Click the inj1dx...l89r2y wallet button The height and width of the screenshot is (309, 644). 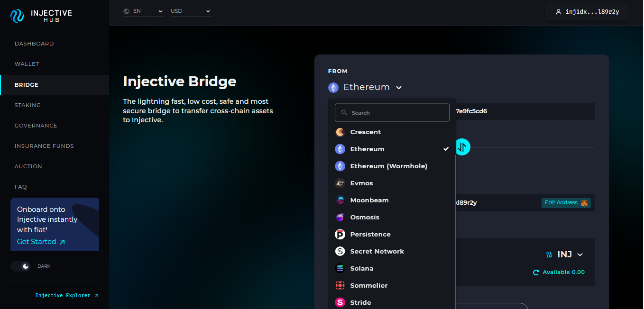point(587,12)
